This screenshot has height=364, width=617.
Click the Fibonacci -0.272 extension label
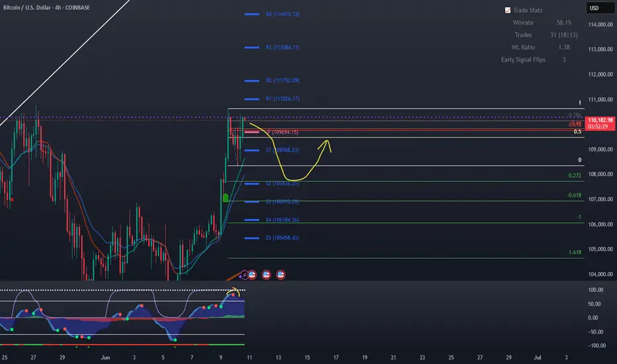[574, 175]
